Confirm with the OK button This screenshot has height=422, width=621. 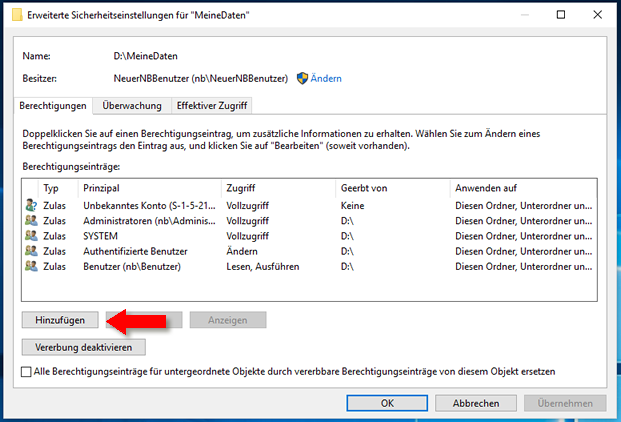click(x=386, y=403)
